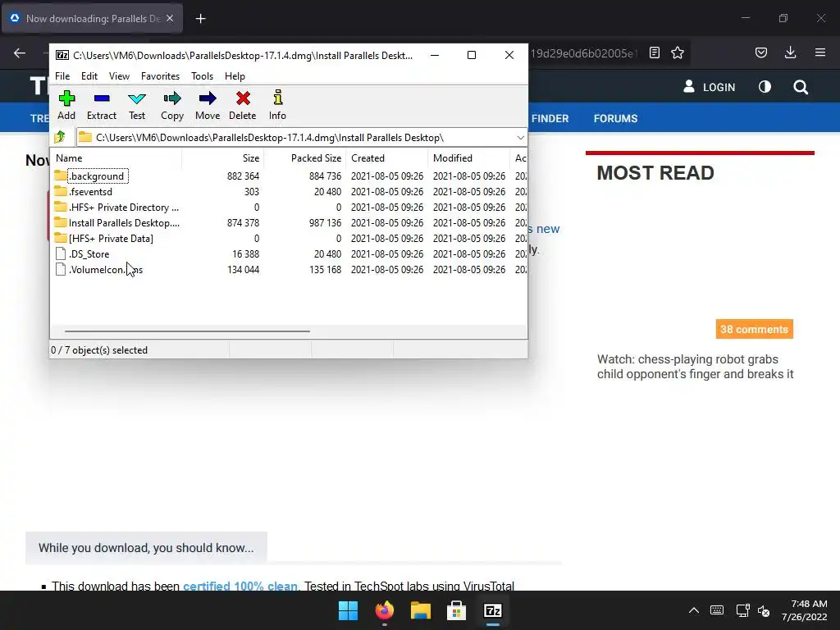
Task: Toggle the dark/light theme icon on TechSpot
Action: pos(765,87)
